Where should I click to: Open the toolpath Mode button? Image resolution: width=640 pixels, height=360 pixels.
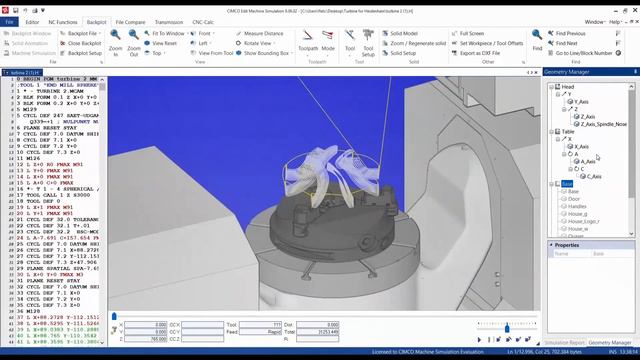coord(328,41)
